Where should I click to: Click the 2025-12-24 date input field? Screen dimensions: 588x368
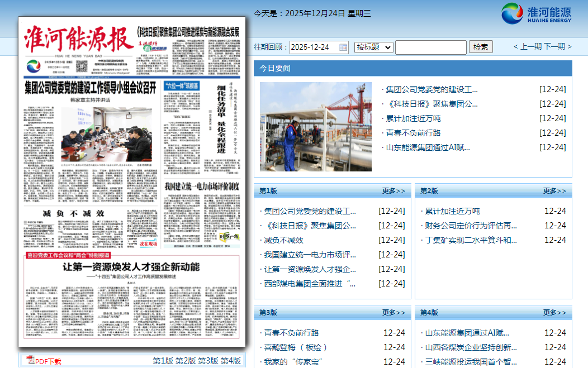[313, 47]
